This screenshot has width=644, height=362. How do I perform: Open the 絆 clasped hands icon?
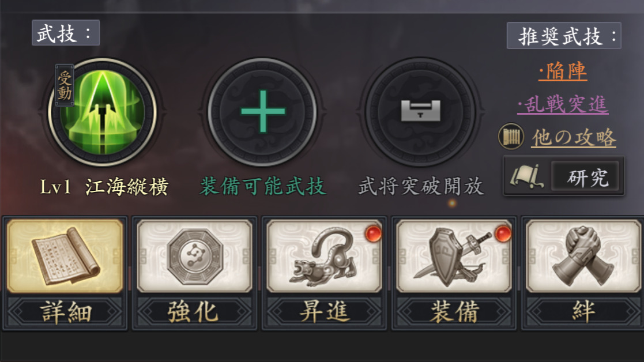click(x=583, y=256)
